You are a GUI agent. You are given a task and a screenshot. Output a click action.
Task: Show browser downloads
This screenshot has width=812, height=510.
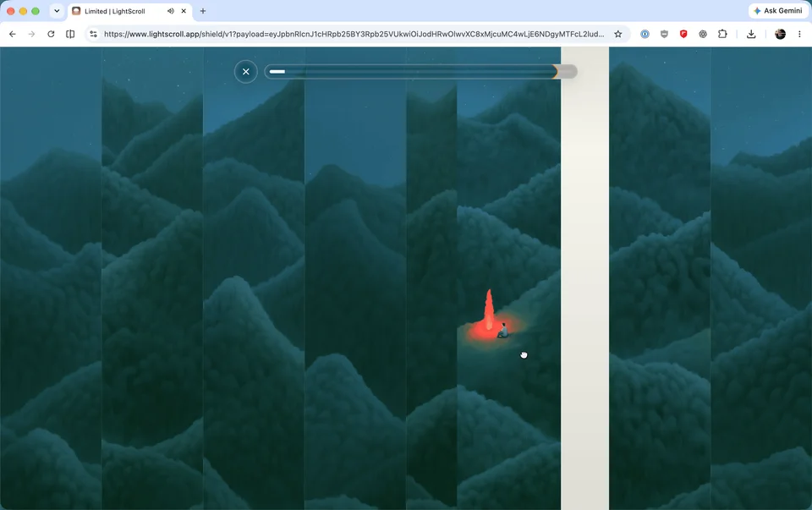[x=751, y=34]
